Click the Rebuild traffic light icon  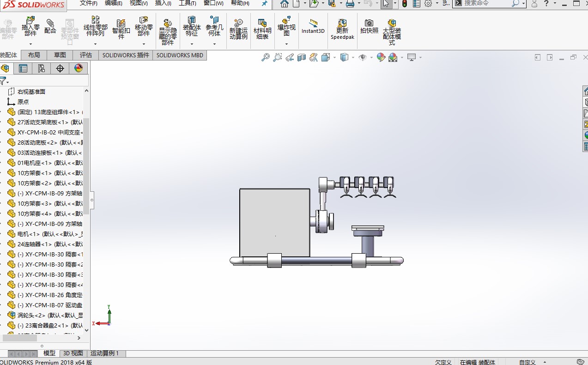405,4
